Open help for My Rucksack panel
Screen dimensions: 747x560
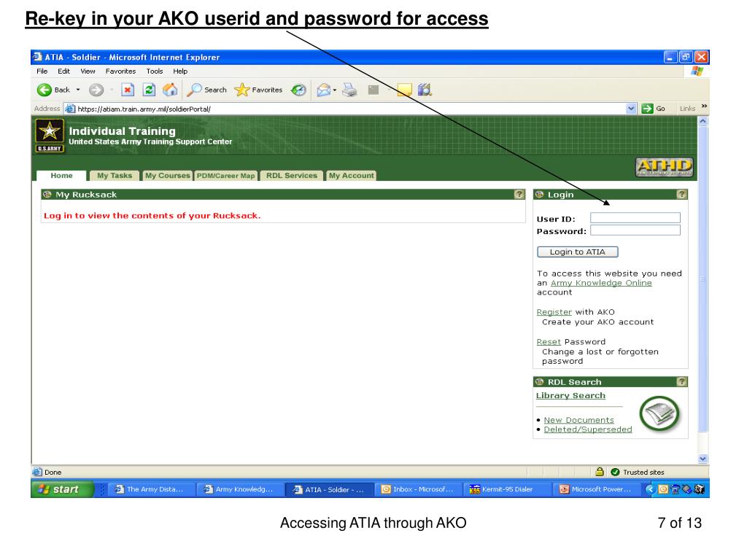tap(519, 194)
